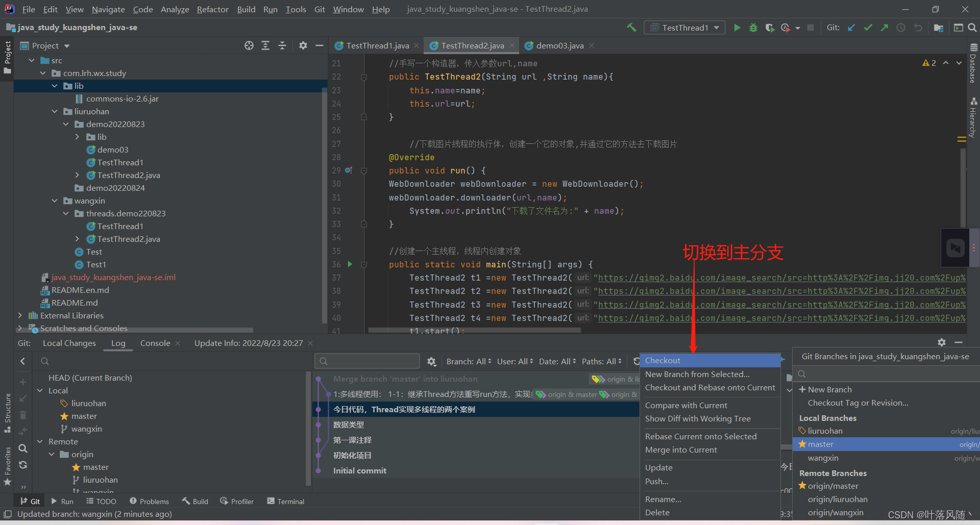Click search icon in Git branches sidebar
Screen dimensions: 980x525
(x=23, y=448)
